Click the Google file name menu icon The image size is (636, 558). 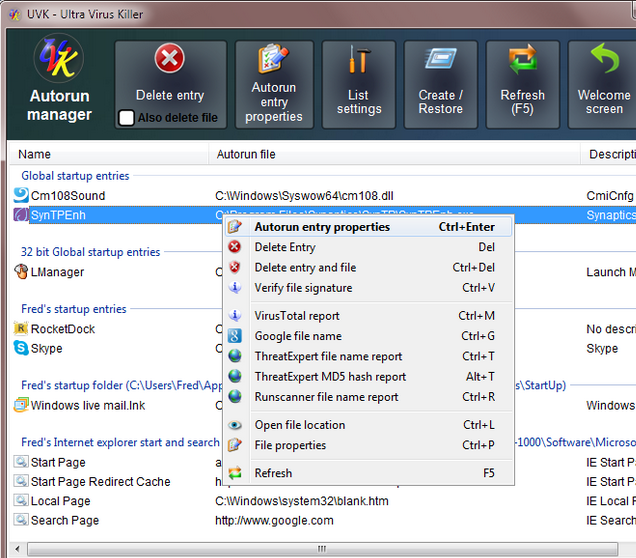[x=235, y=336]
